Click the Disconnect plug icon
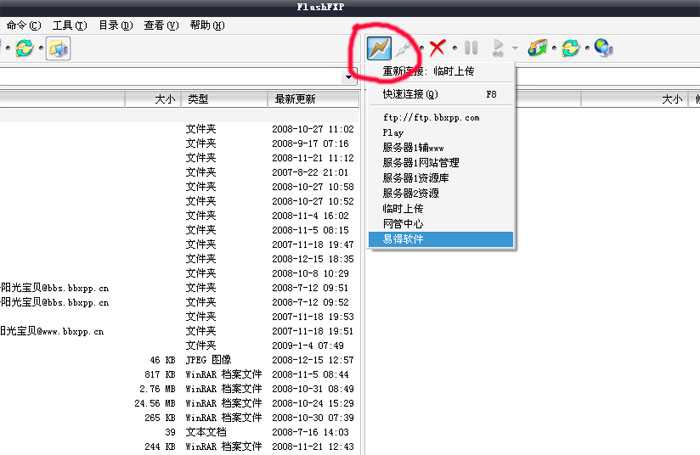 pyautogui.click(x=404, y=48)
